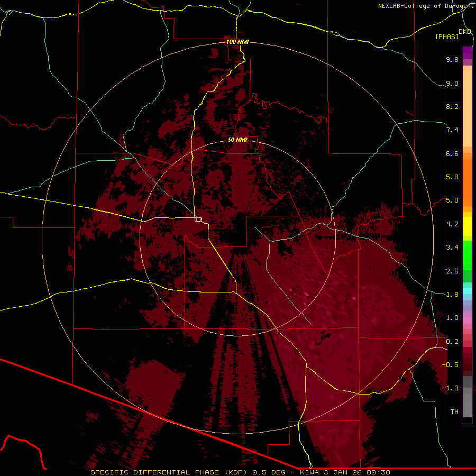Image resolution: width=476 pixels, height=476 pixels.
Task: Click the -0.5 value on the color scale
Action: point(450,365)
